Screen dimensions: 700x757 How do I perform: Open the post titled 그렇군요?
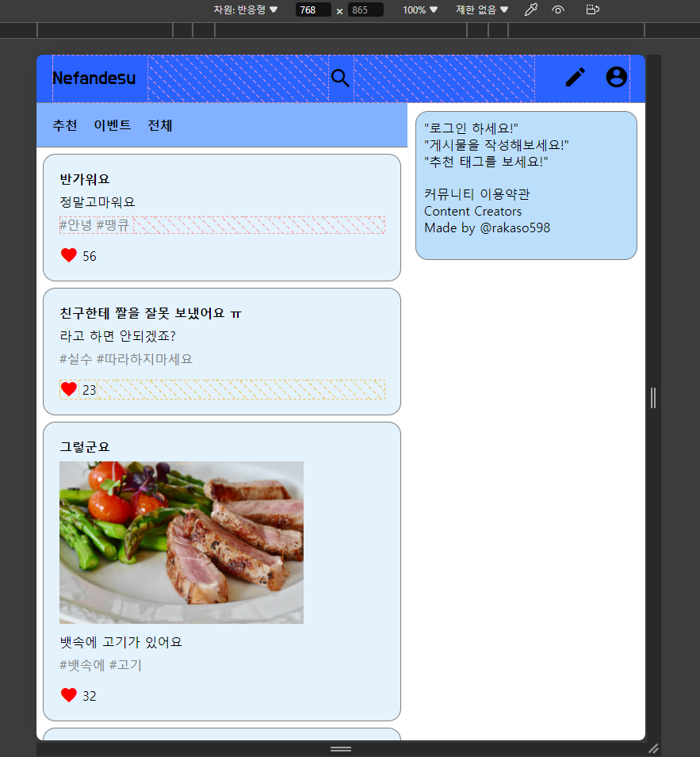point(85,447)
